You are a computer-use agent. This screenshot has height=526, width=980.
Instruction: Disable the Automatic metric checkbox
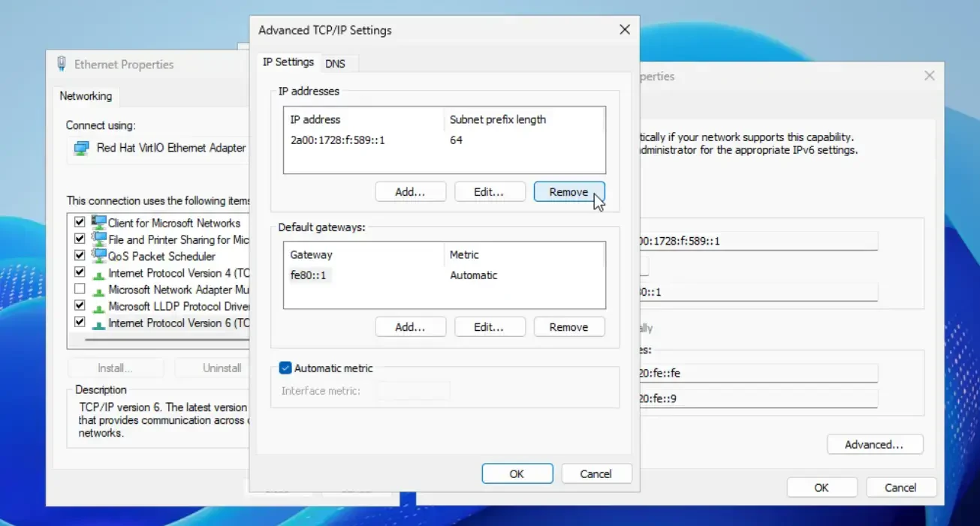click(x=285, y=368)
